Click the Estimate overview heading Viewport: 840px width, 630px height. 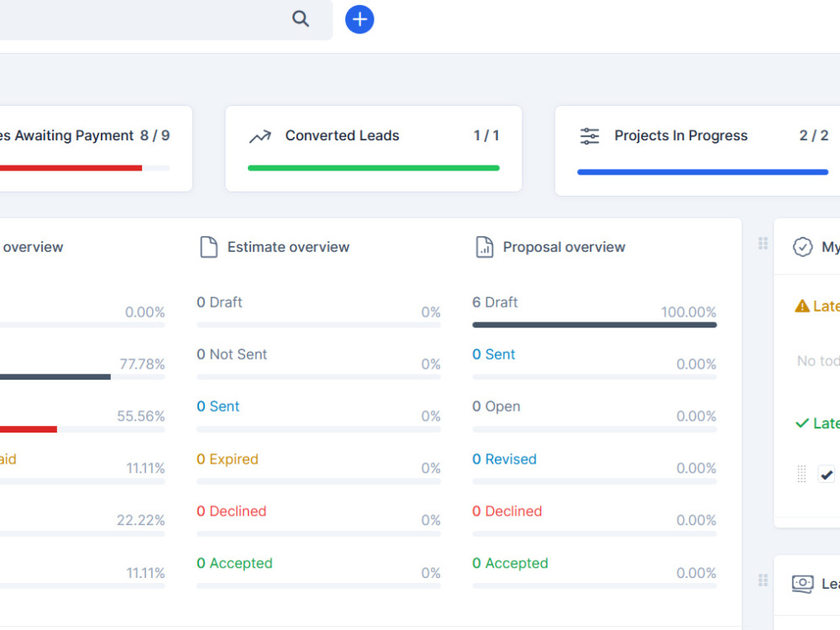click(x=288, y=247)
